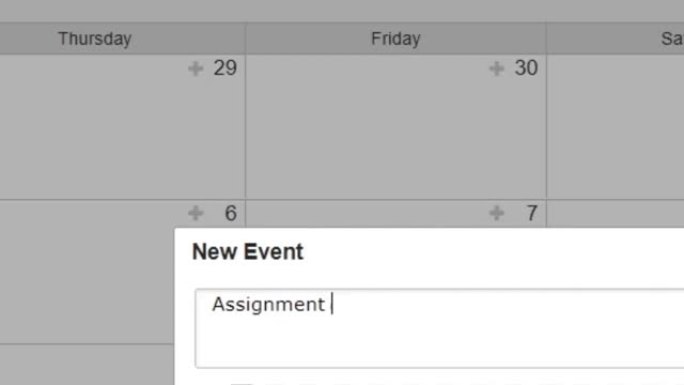
Task: Open the day numbered 7
Action: point(532,213)
